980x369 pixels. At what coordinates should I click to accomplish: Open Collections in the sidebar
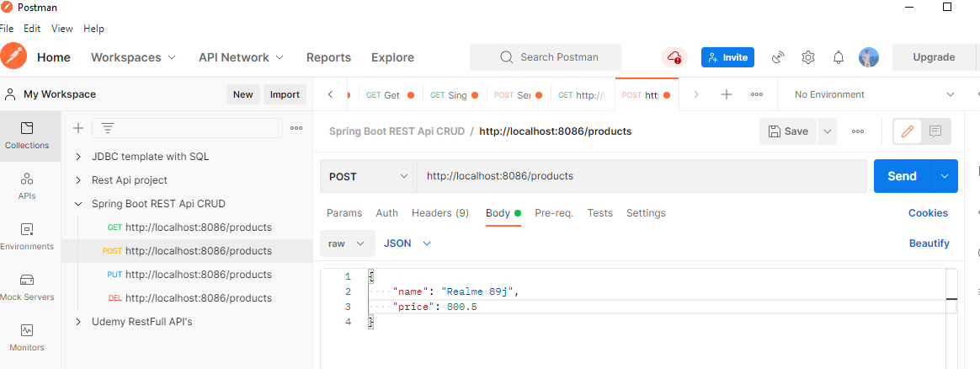click(27, 136)
